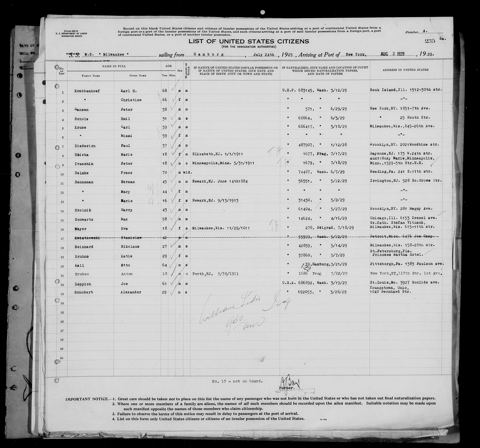Click the family name 'Mayer'
480x448 pixels.
pyautogui.click(x=80, y=229)
